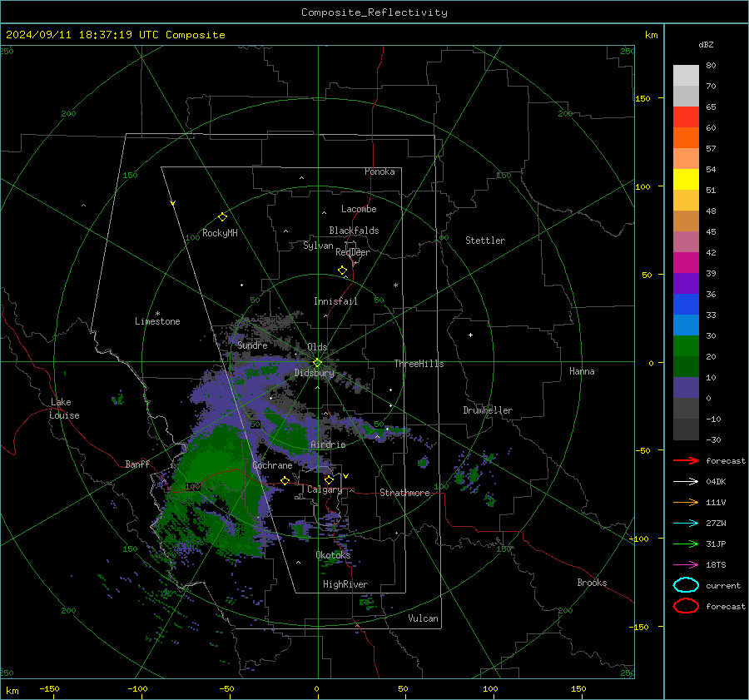
Task: Select the dark gray -10 dBZ swatch
Action: (686, 429)
